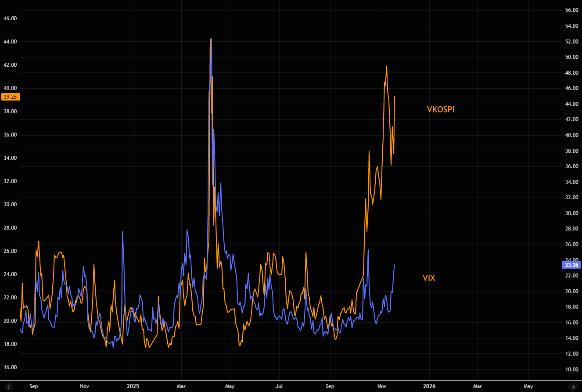Click 10.00 on the right price scale

point(572,370)
